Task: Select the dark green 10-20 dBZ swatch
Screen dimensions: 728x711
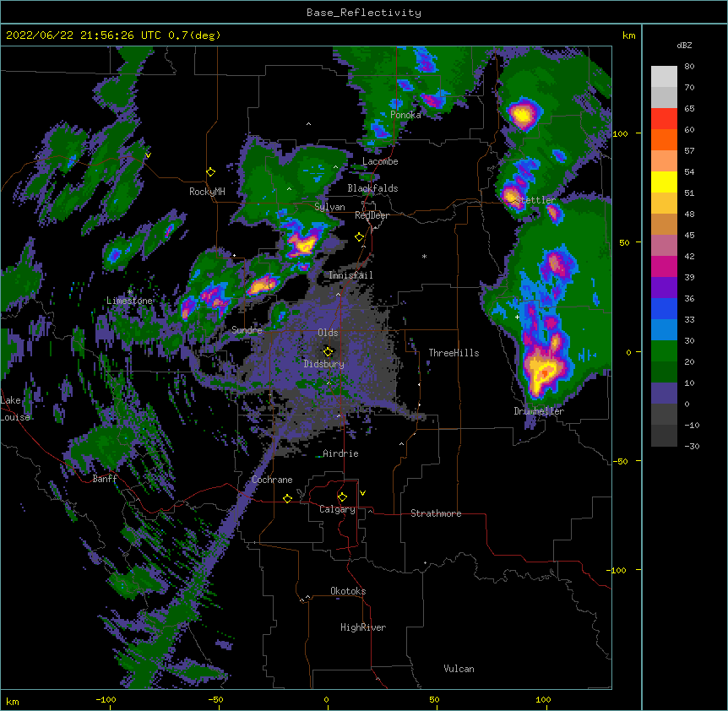Action: 664,372
